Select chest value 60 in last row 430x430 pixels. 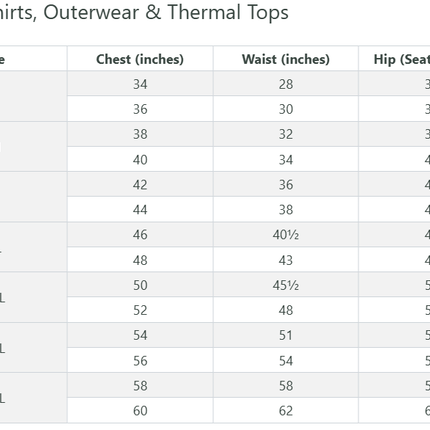140,410
